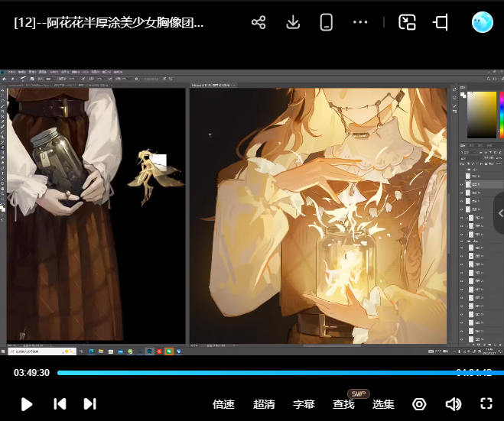Skip to the previous video
This screenshot has width=504, height=421.
click(60, 404)
